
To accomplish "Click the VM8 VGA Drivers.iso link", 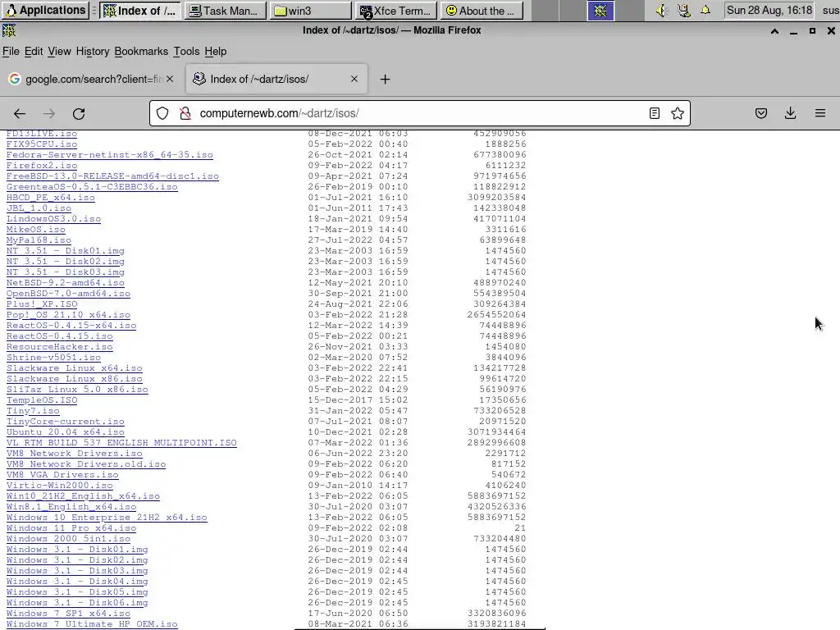I will pyautogui.click(x=62, y=475).
